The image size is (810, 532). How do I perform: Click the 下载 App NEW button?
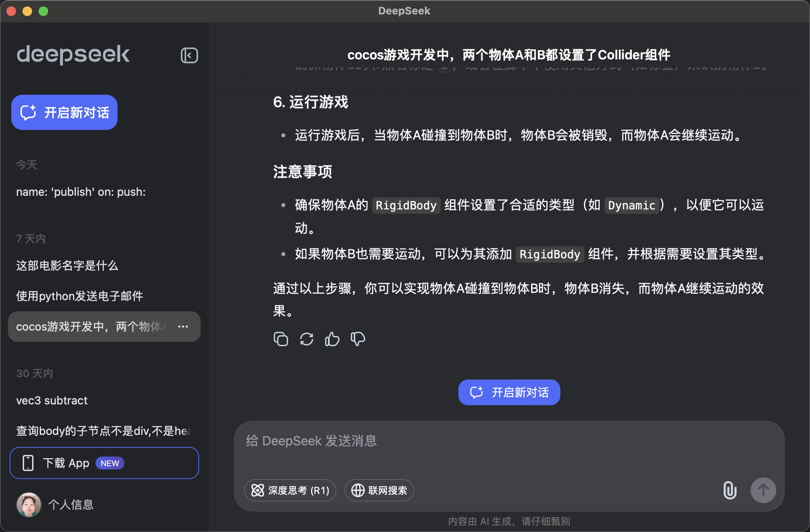point(104,463)
